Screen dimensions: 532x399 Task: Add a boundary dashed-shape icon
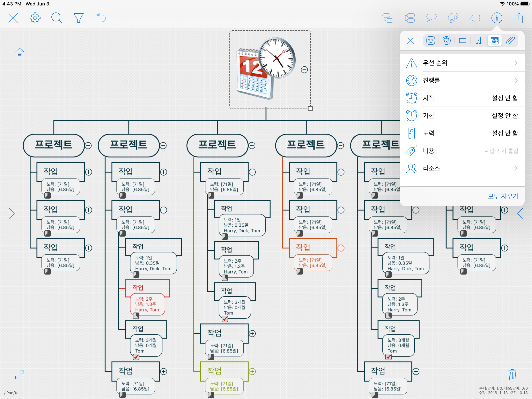tap(475, 18)
